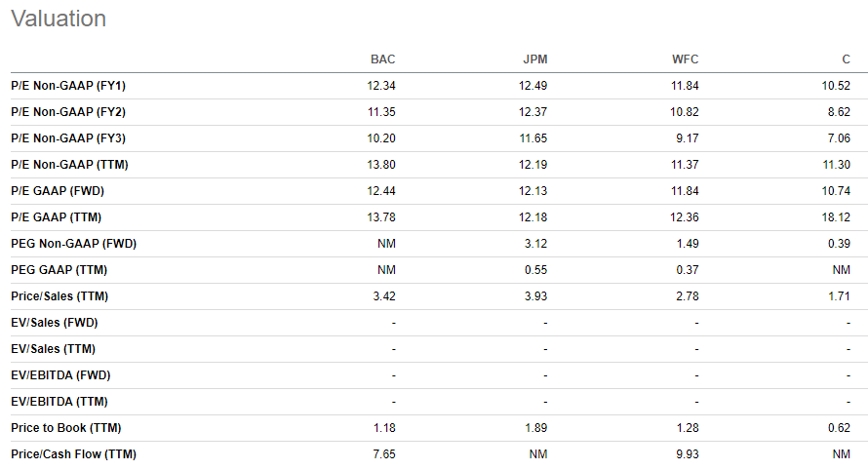The image size is (868, 470).
Task: Click BAC's 12.34 P/E FY1 value
Action: point(381,86)
